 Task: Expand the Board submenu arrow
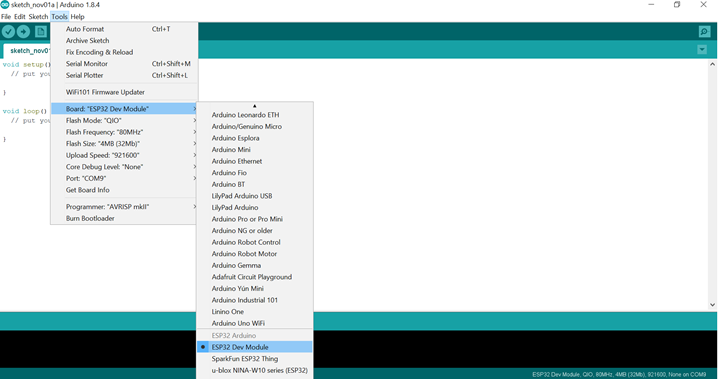(195, 109)
